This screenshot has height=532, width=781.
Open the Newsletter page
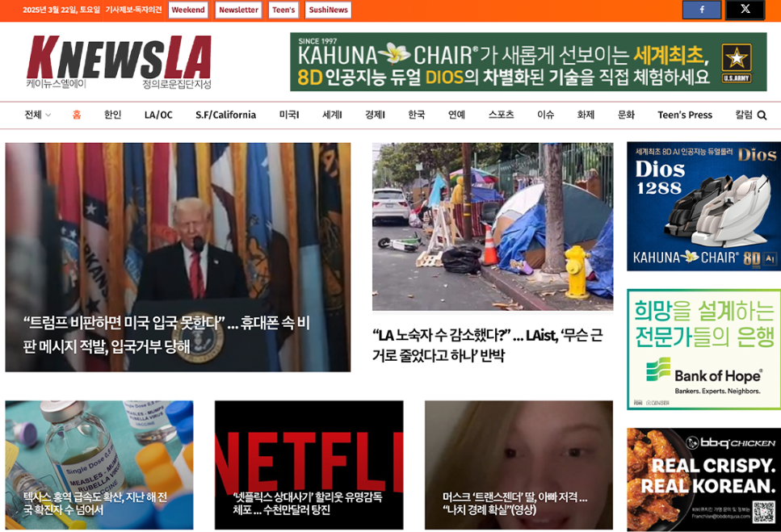tap(237, 10)
